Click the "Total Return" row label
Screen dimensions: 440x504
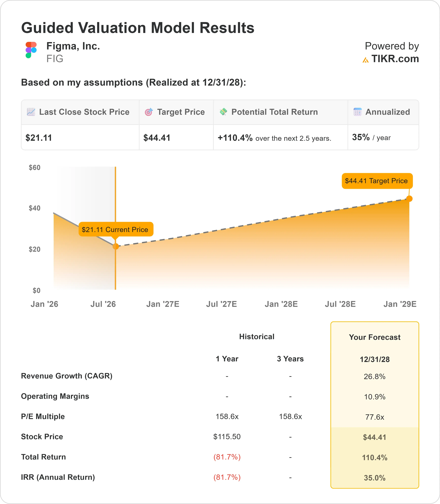[44, 457]
